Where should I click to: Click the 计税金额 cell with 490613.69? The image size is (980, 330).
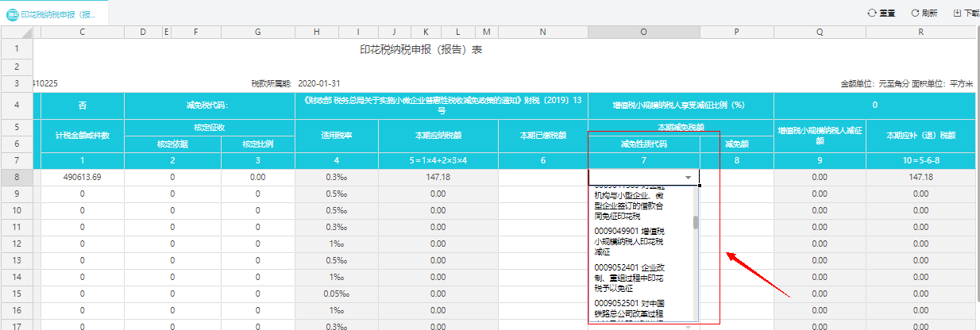(83, 177)
